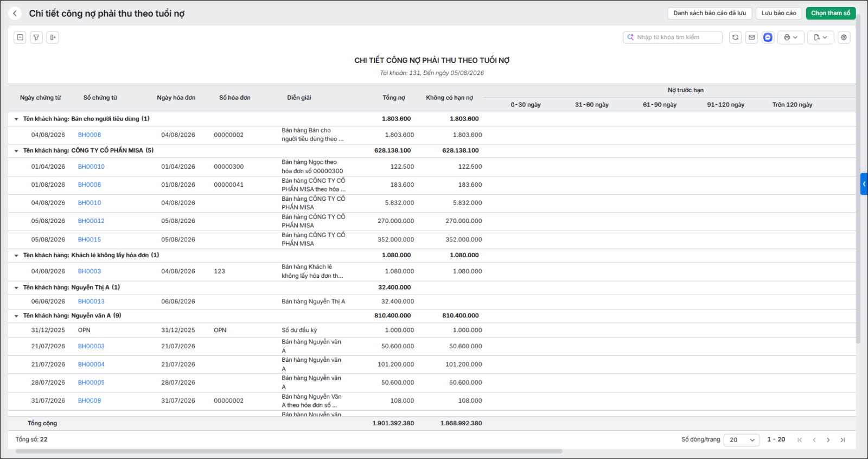Image resolution: width=868 pixels, height=459 pixels.
Task: Collapse the CÔNG TY CỔ PHẦN MISA group
Action: point(16,151)
